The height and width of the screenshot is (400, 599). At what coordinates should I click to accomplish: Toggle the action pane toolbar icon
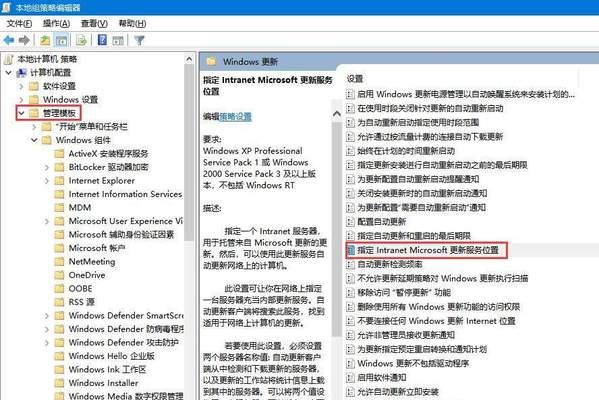(x=118, y=40)
